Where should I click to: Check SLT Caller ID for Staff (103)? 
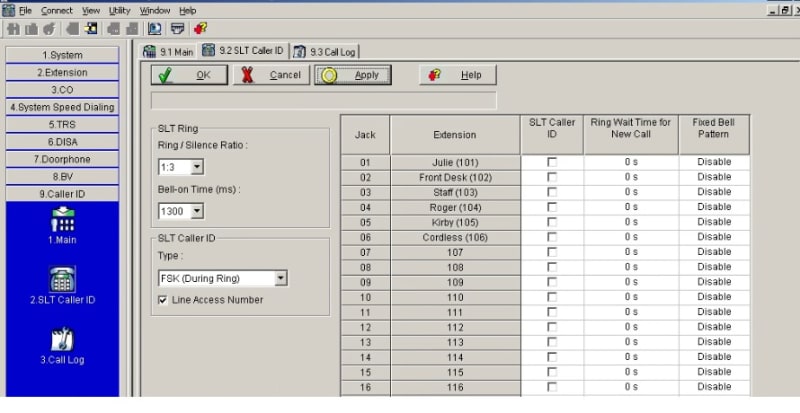pos(552,192)
